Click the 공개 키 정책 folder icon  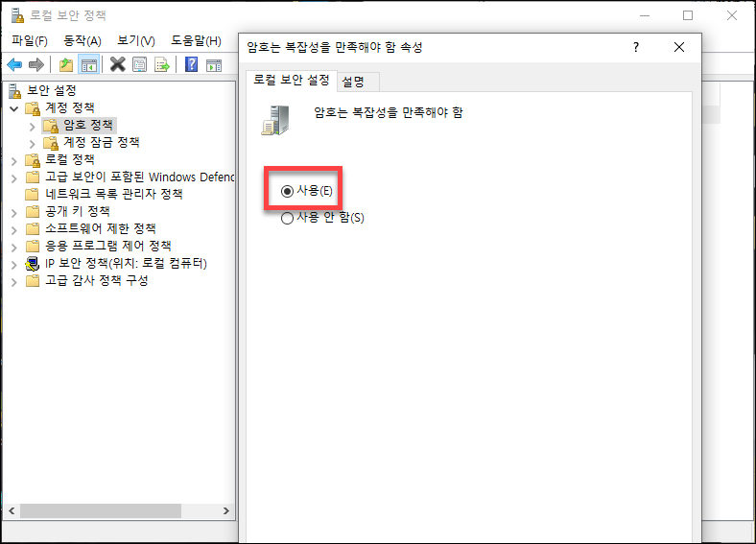(33, 212)
